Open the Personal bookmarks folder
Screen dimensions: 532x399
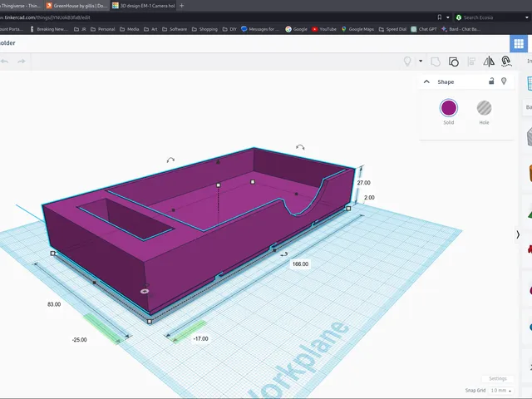pos(103,29)
